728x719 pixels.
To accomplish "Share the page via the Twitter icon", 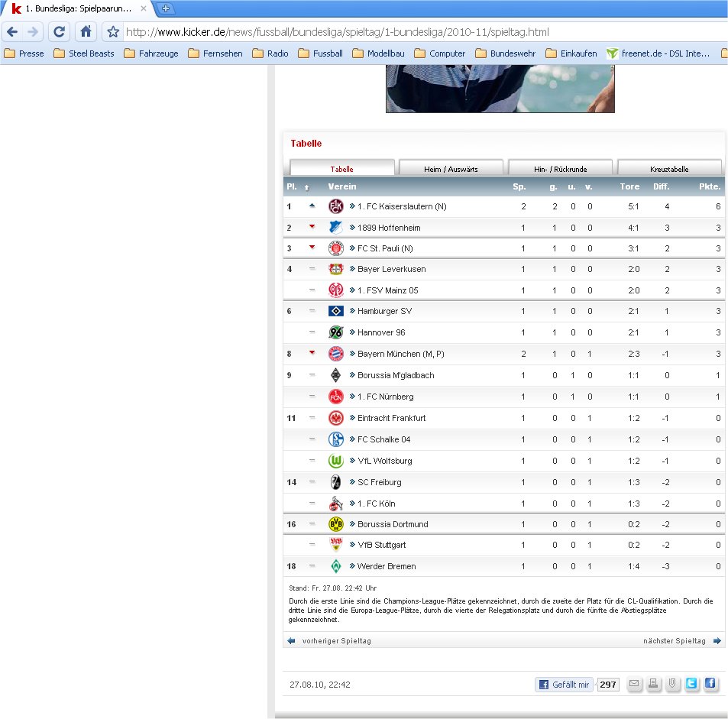I will [x=691, y=684].
